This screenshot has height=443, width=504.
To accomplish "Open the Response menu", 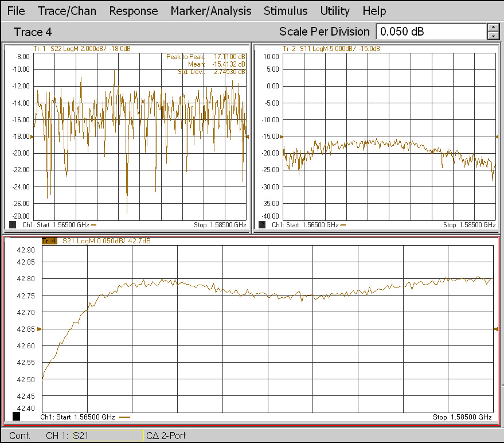I will coord(133,11).
